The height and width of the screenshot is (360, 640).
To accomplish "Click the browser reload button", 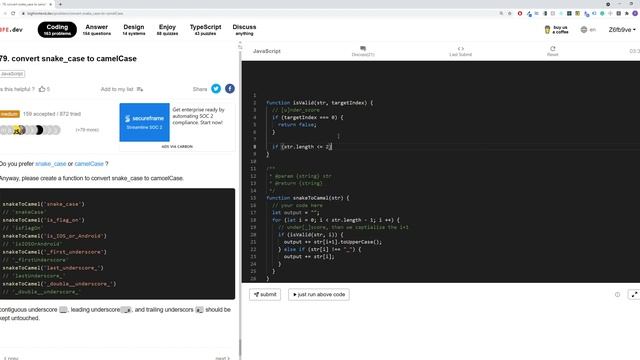I will click(x=13, y=13).
